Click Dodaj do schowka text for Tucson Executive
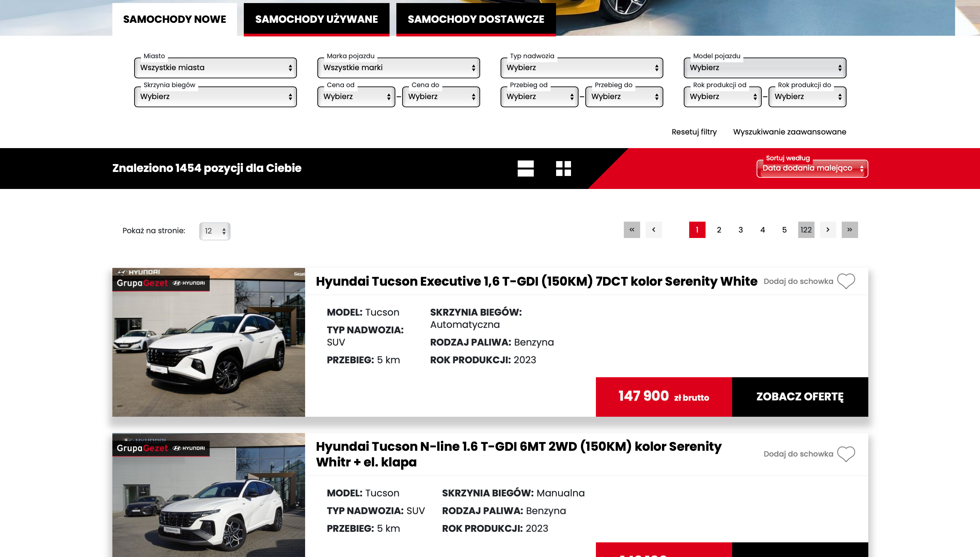 coord(798,281)
